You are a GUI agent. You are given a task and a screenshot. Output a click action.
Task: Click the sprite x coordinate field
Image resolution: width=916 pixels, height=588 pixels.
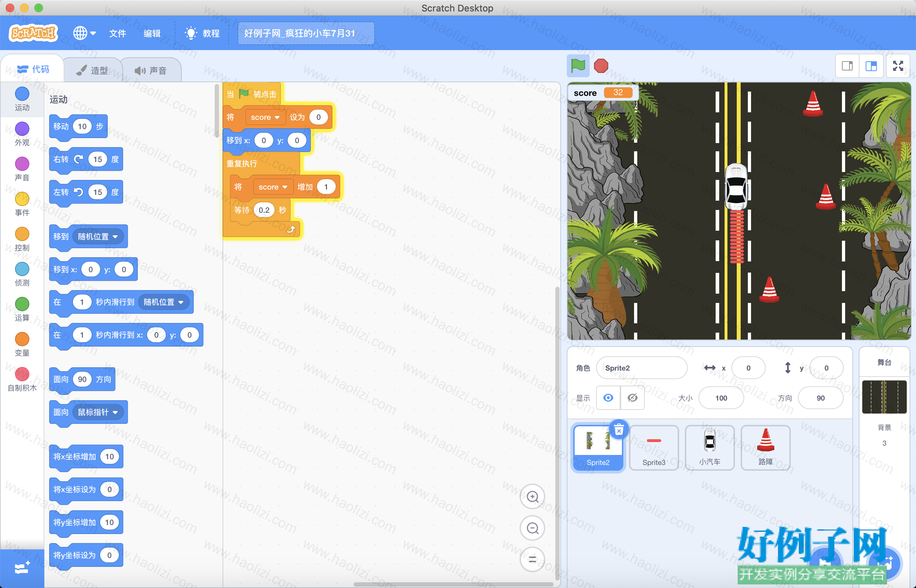click(748, 368)
